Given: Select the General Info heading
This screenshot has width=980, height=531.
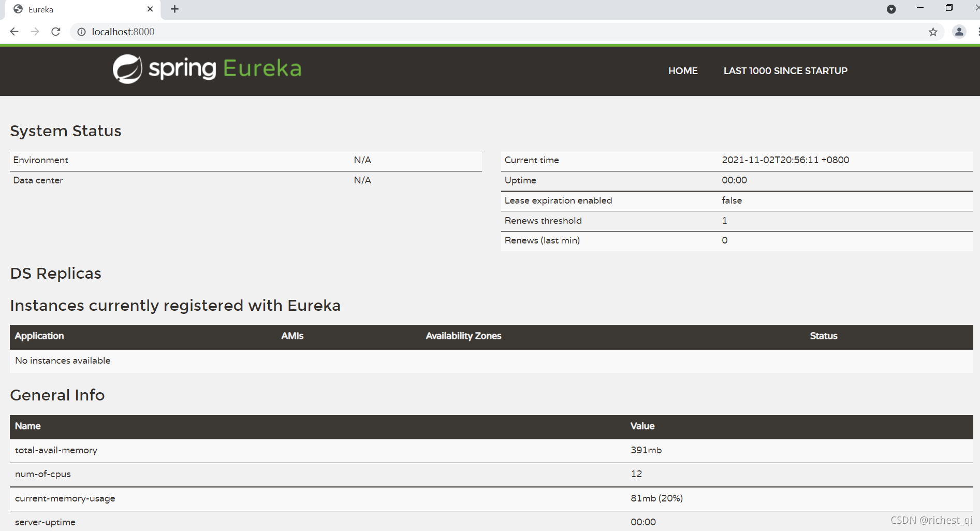Looking at the screenshot, I should (57, 395).
